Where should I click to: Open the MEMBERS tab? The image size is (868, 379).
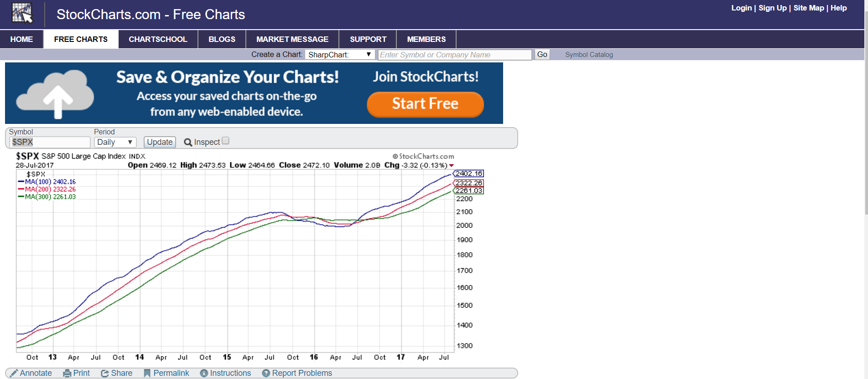[426, 39]
